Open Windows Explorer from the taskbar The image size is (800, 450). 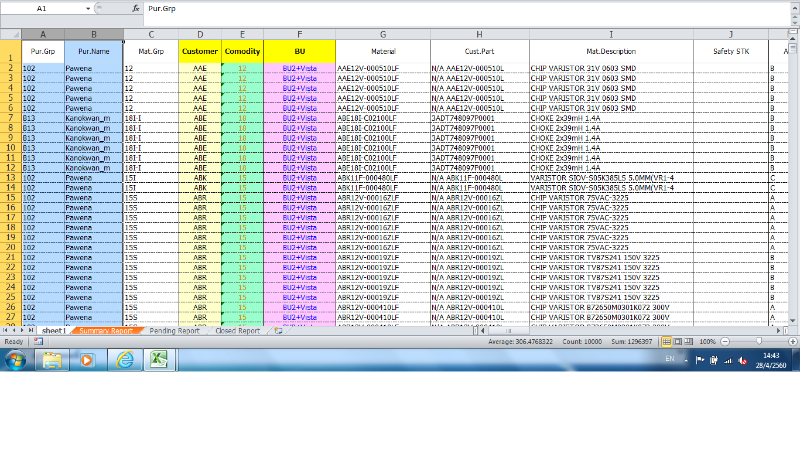(x=53, y=360)
